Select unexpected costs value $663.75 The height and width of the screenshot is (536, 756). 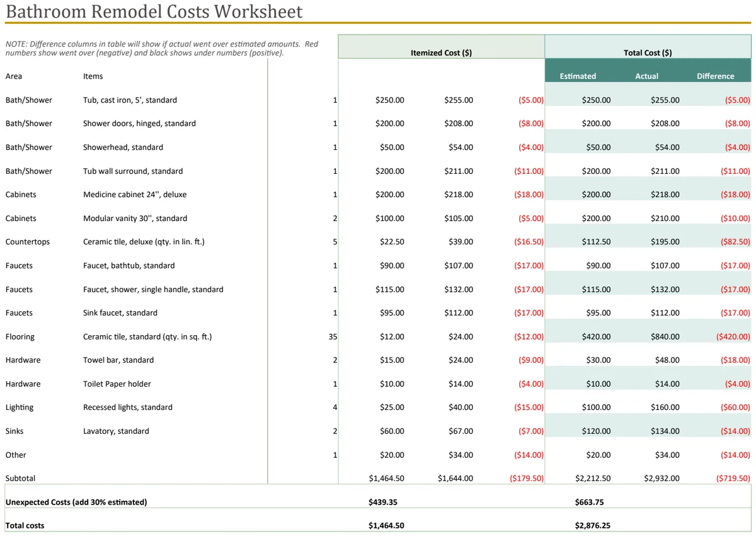click(590, 503)
